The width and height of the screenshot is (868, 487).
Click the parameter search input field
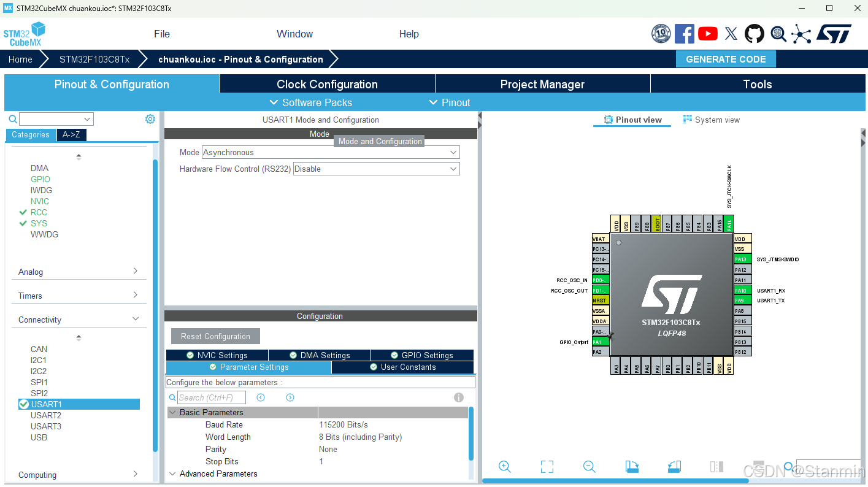click(x=212, y=397)
